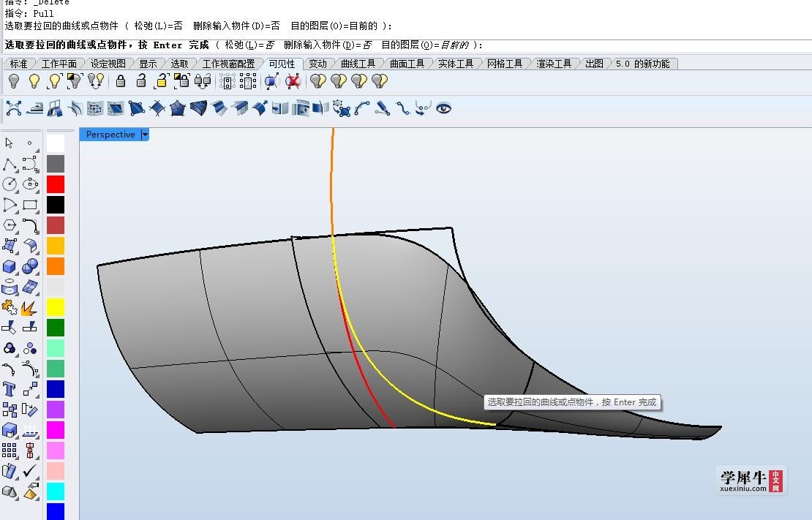Open the 网格工具 tab
The image size is (812, 520).
pyautogui.click(x=505, y=64)
